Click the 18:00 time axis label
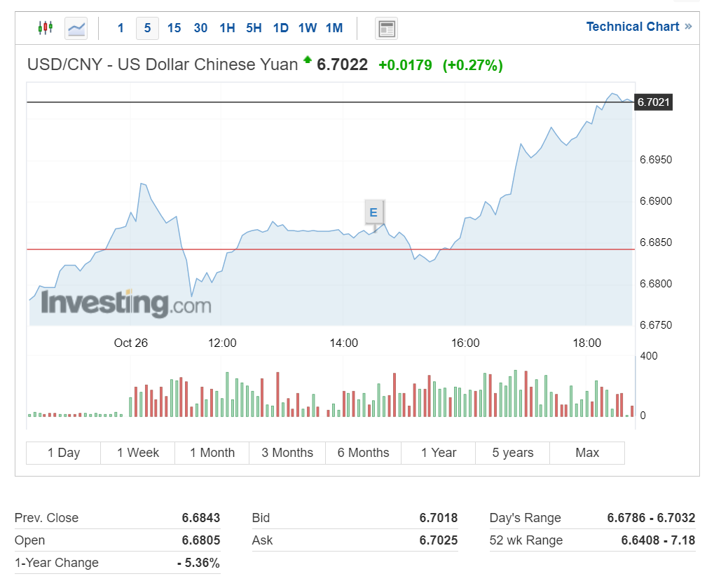Screen dimensions: 707x588 [586, 343]
